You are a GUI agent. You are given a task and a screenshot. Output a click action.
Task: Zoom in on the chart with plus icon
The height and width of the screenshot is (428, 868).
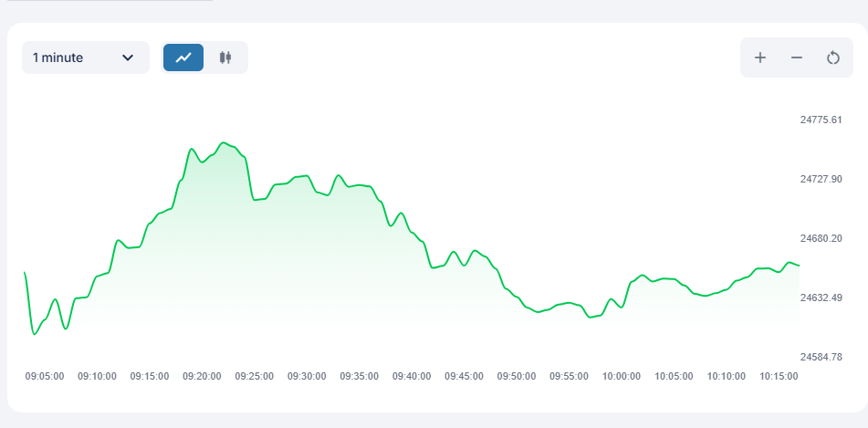pyautogui.click(x=759, y=57)
